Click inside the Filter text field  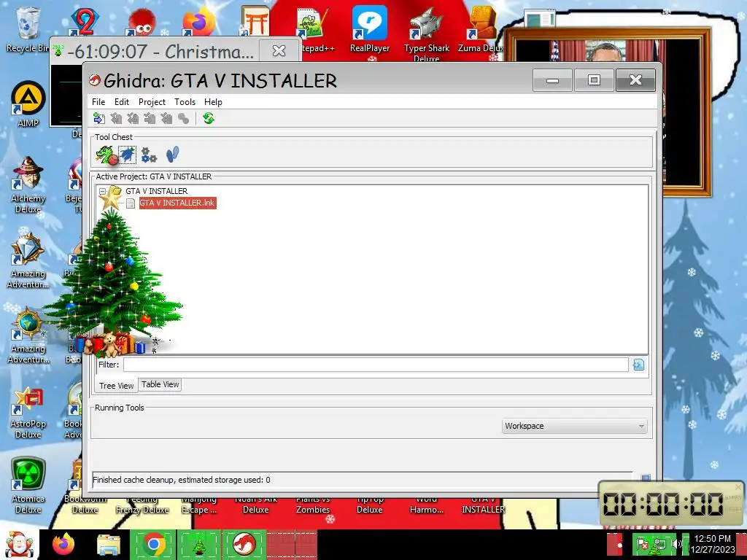pos(376,365)
